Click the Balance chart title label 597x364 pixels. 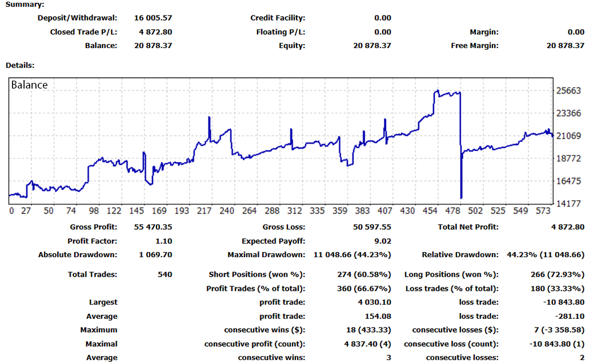(x=29, y=85)
